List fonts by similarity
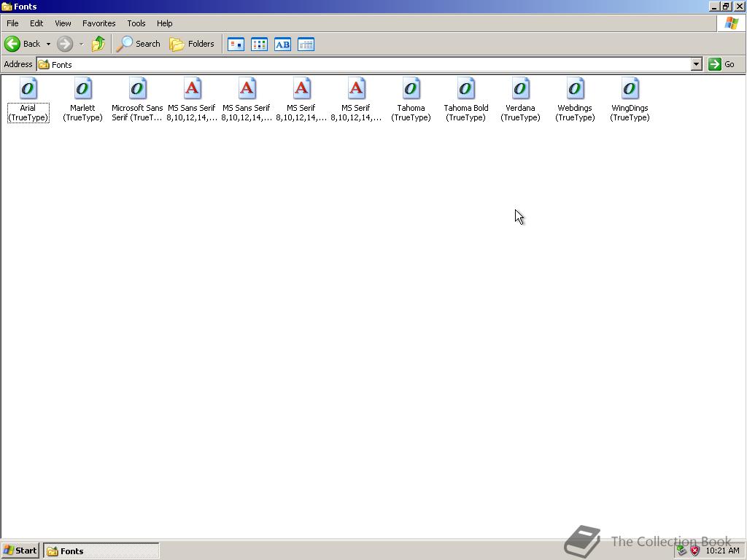This screenshot has width=747, height=560. point(282,44)
